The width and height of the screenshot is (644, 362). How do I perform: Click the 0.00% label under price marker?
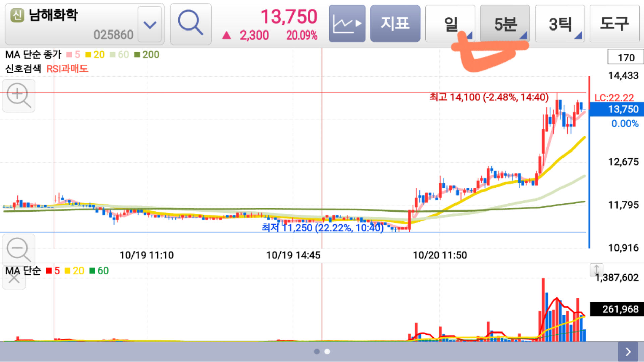(x=625, y=124)
